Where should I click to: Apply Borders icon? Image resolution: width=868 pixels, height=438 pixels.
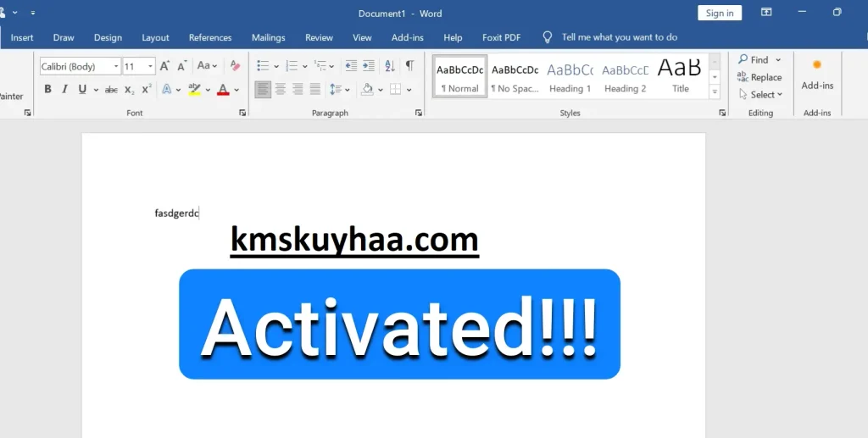pos(395,89)
